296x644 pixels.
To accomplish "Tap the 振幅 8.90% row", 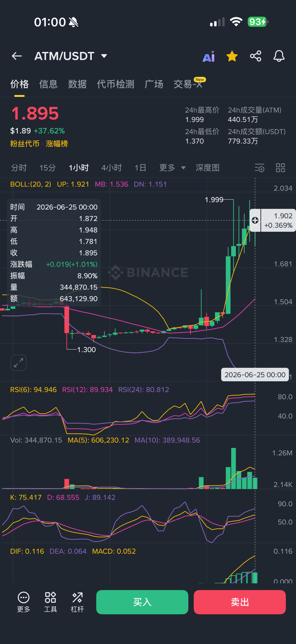I will point(54,276).
